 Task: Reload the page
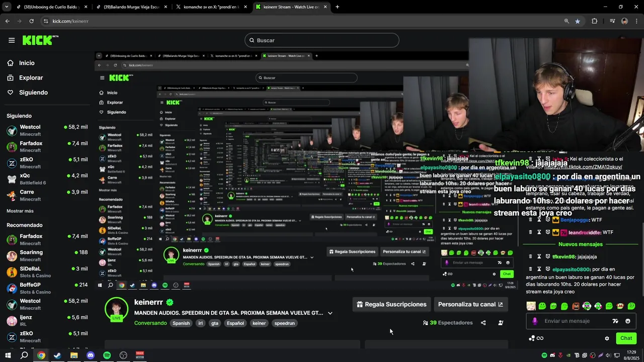[31, 21]
